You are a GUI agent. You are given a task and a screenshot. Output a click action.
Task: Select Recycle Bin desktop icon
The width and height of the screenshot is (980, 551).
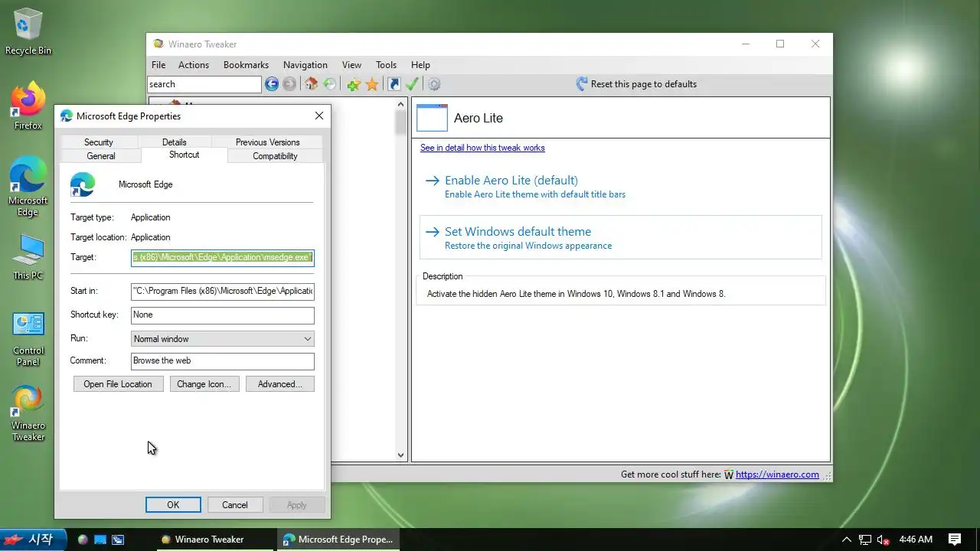[x=28, y=32]
